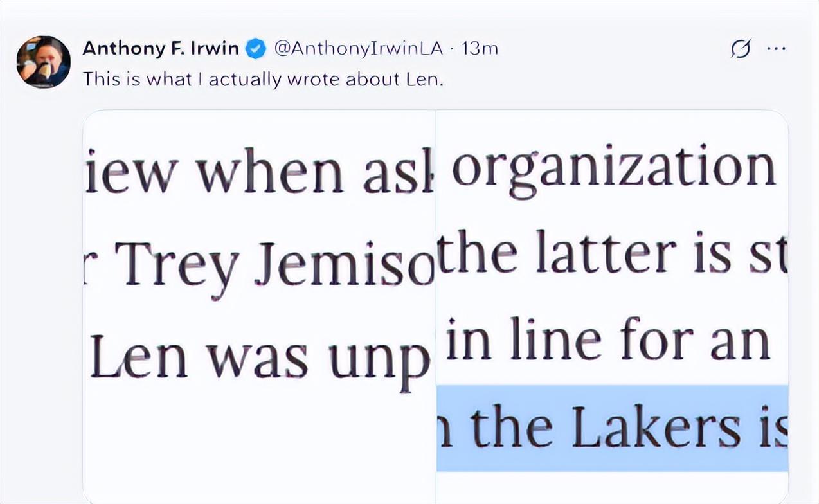Image resolution: width=819 pixels, height=504 pixels.
Task: Click blank area below "Len was unp" text
Action: click(259, 444)
